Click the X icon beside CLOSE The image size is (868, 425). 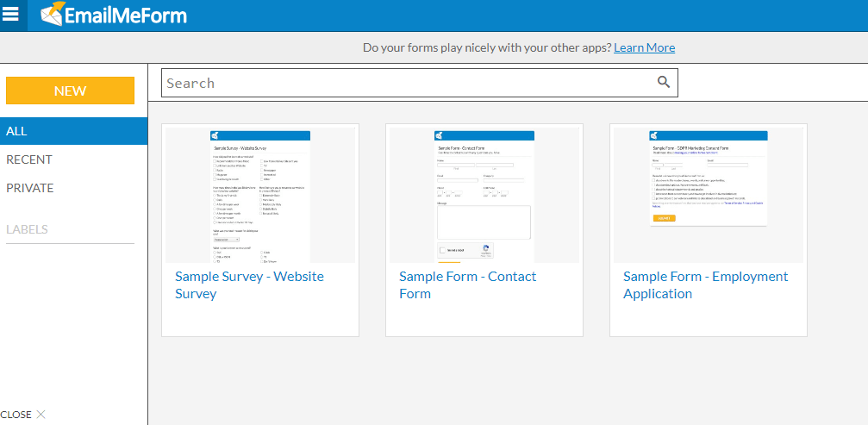pyautogui.click(x=41, y=415)
